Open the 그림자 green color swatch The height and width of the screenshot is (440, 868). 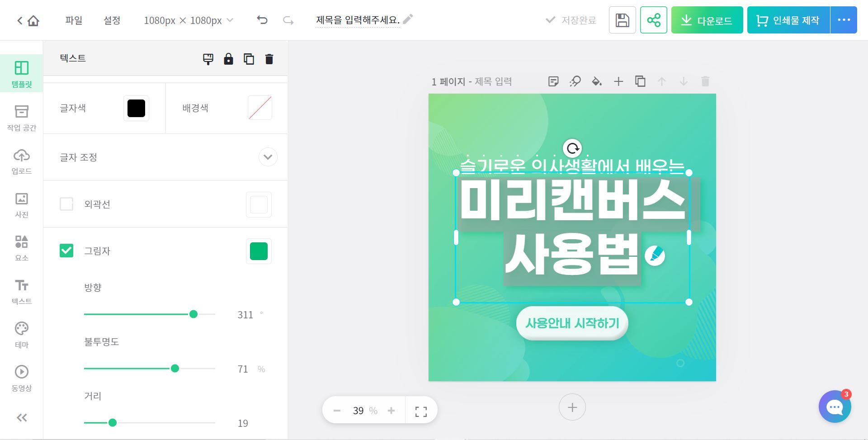point(259,251)
